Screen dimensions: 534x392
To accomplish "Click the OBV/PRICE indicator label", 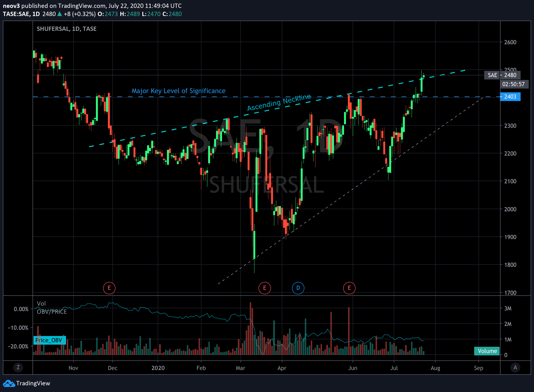I will pos(52,312).
